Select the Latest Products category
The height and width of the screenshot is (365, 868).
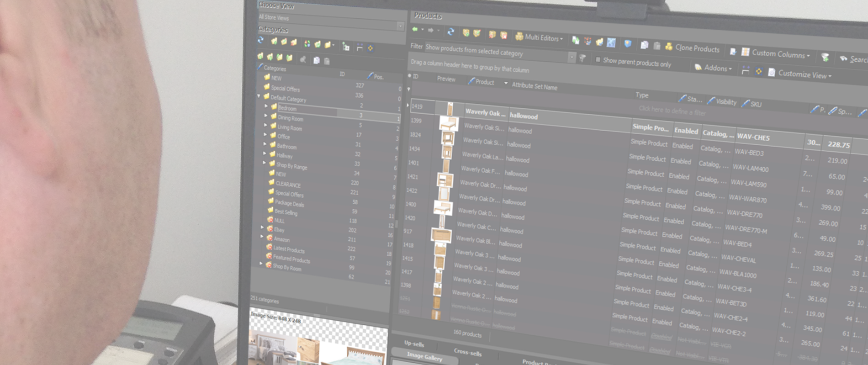point(289,249)
